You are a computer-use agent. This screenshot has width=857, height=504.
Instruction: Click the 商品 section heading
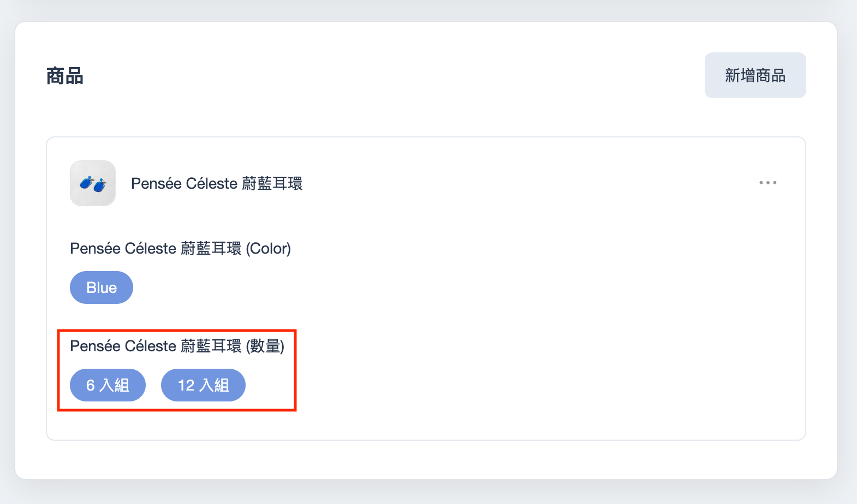click(x=65, y=76)
